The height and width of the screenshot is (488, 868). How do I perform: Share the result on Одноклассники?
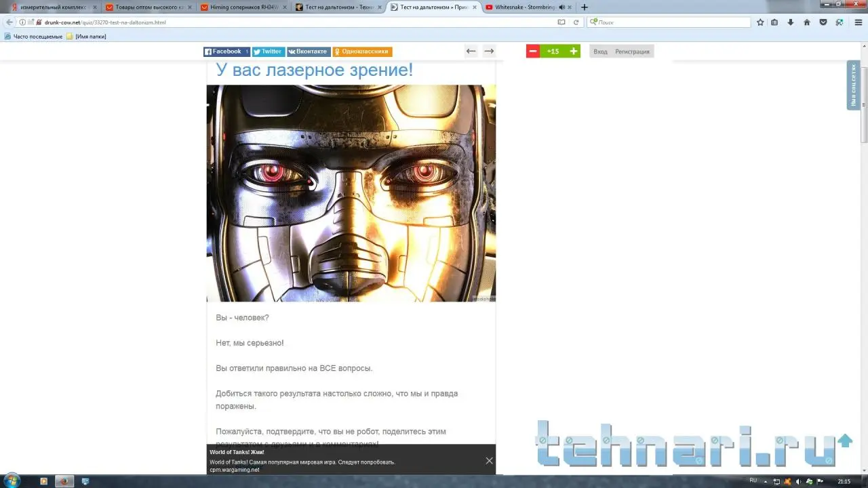[362, 52]
